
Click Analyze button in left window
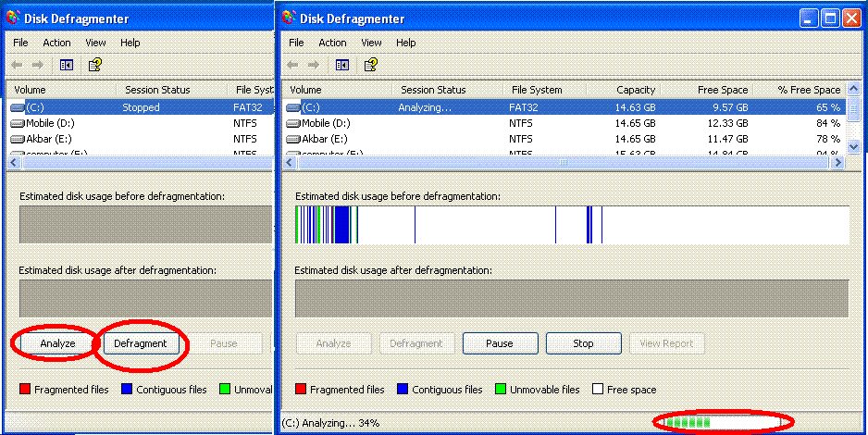[x=57, y=343]
